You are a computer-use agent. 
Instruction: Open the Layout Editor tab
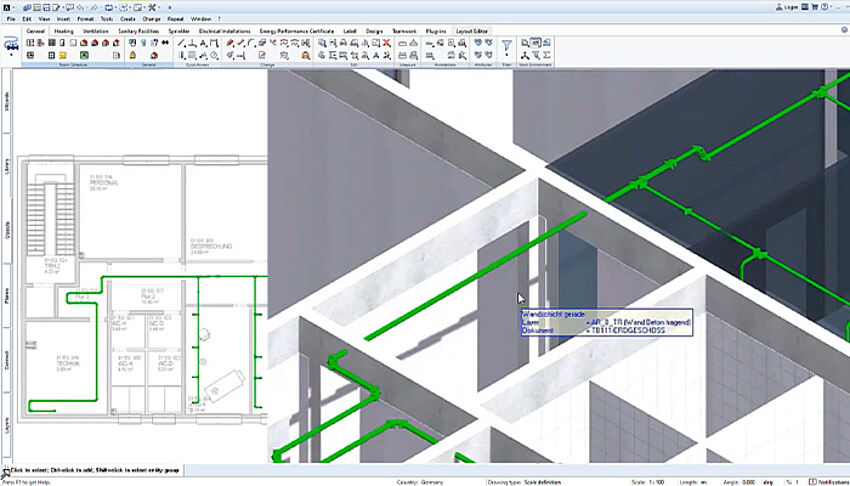point(470,31)
